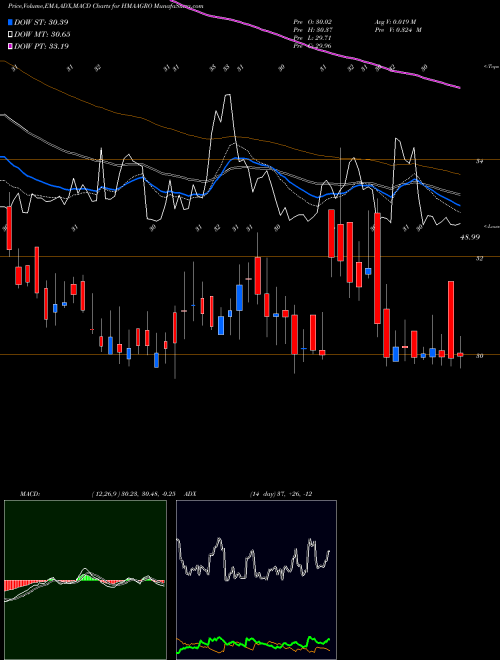Viewport: 500px width, 660px height.
Task: Click the 'Pre V: 0.324 M' volume text
Action: pos(398,30)
